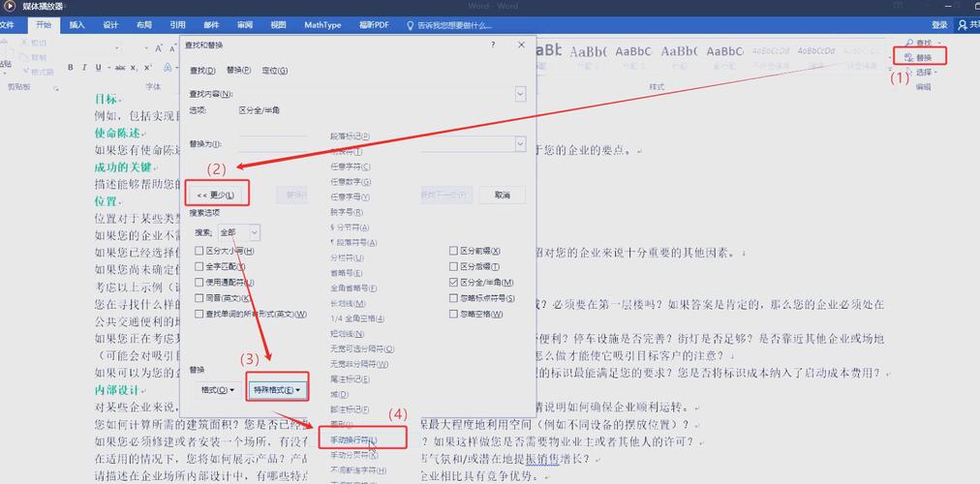Open the MathType ribbon tab

322,25
